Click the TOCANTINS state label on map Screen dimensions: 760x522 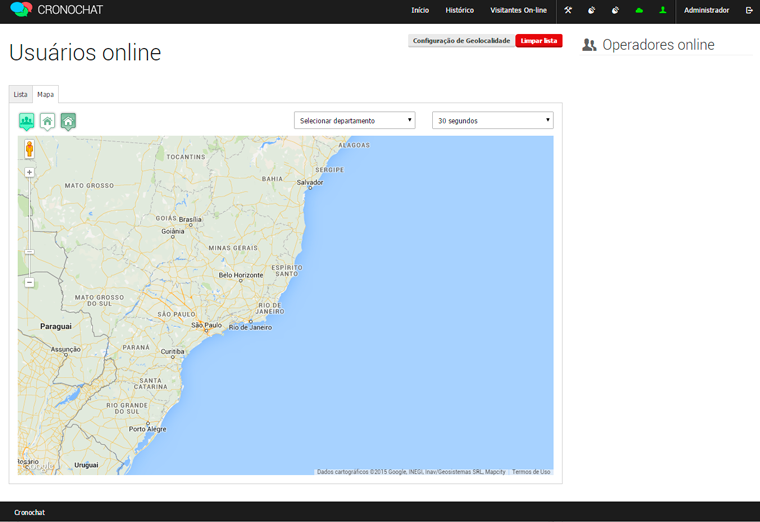(x=186, y=157)
